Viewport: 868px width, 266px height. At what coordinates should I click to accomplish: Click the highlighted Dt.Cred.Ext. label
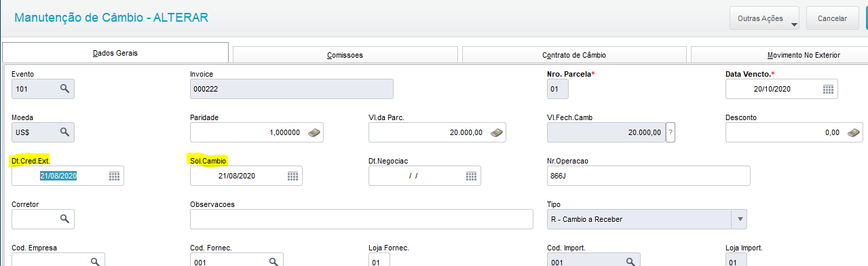pyautogui.click(x=31, y=161)
